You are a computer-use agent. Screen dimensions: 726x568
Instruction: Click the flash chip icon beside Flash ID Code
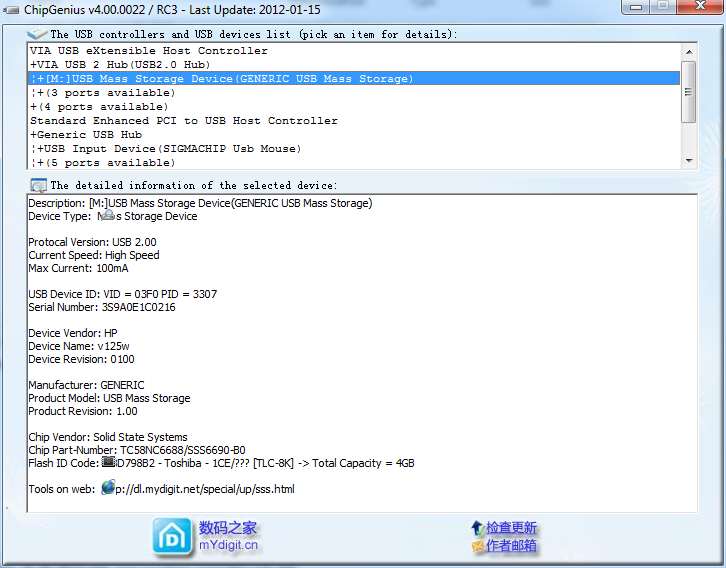pos(108,462)
